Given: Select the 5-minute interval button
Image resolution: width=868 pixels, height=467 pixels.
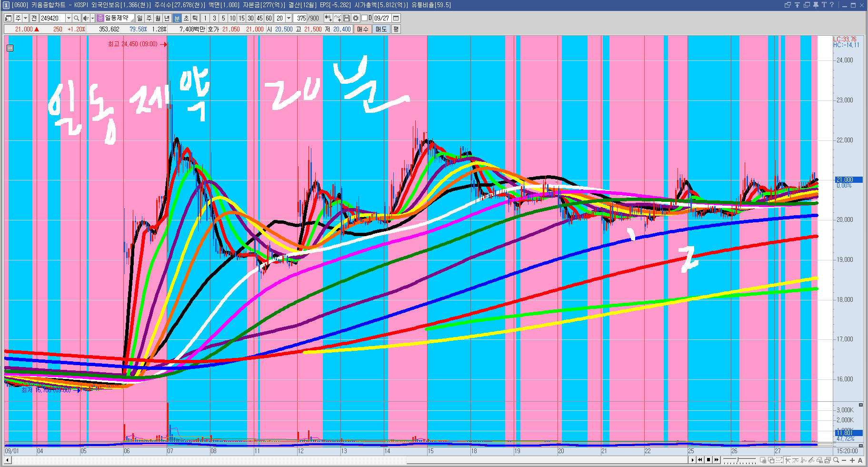Looking at the screenshot, I should point(223,18).
